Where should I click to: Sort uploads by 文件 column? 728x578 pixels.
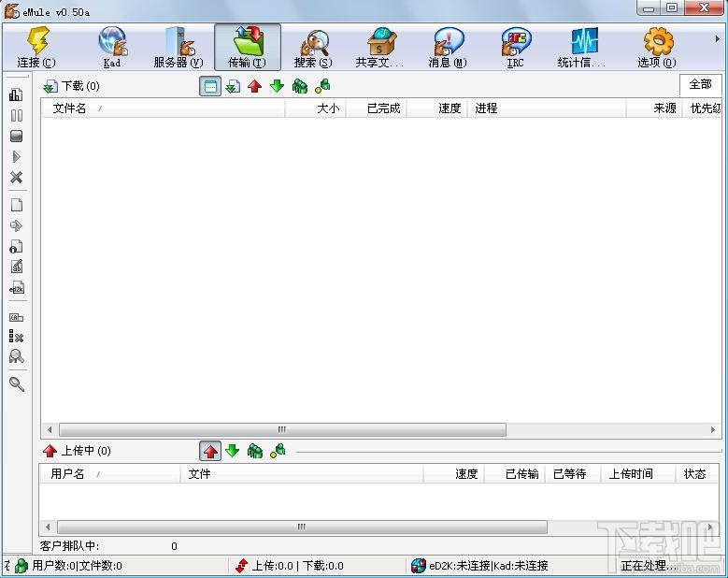pyautogui.click(x=302, y=473)
